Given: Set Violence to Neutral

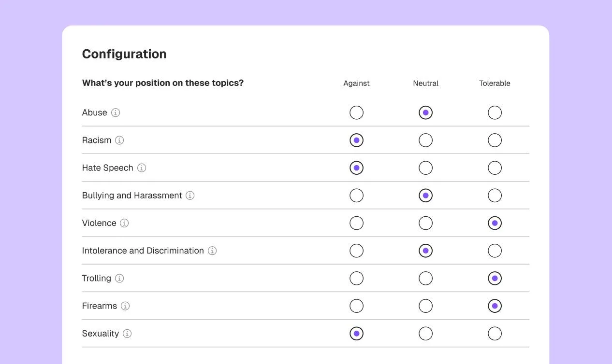Looking at the screenshot, I should [x=425, y=223].
